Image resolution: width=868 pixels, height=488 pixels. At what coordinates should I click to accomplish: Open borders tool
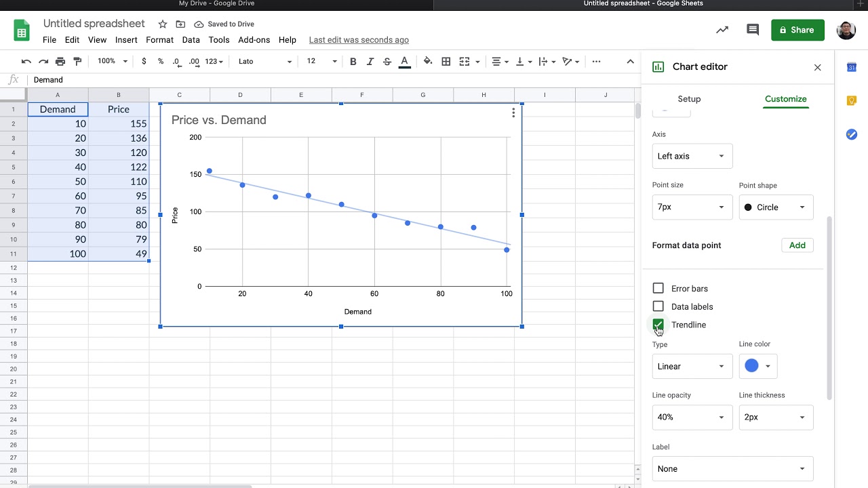point(446,61)
